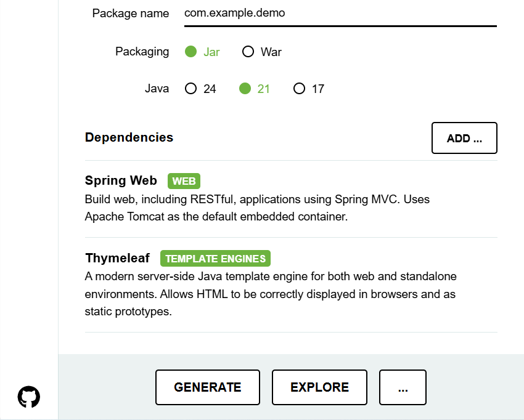Screen dimensions: 524x420
Task: Click the Spring Web dependency title
Action: pos(121,180)
